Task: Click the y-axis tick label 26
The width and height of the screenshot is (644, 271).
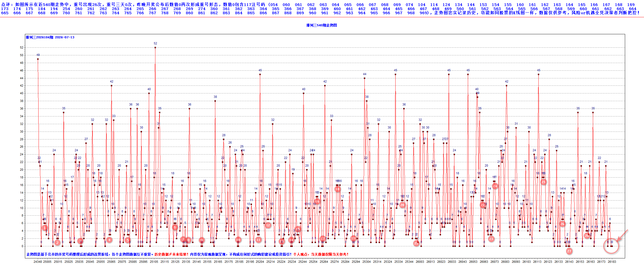Action: [x=22, y=147]
